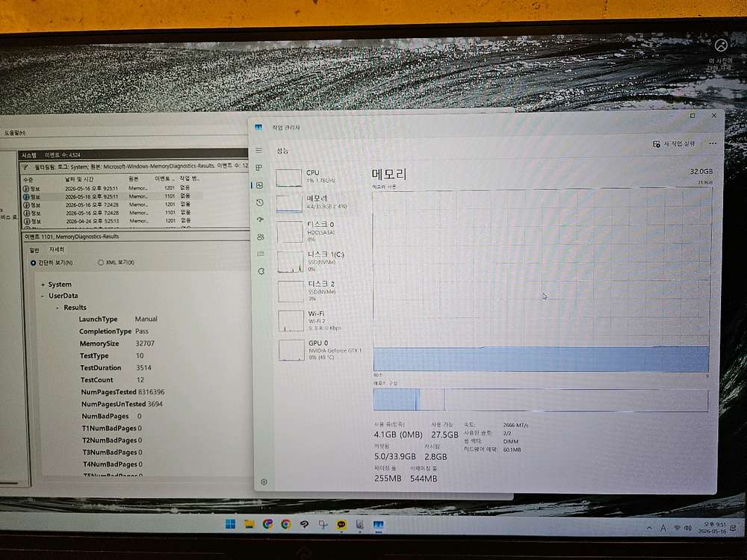Image resolution: width=747 pixels, height=560 pixels.
Task: Select GPU 0 NVIDIA GeForce entry
Action: click(x=320, y=350)
